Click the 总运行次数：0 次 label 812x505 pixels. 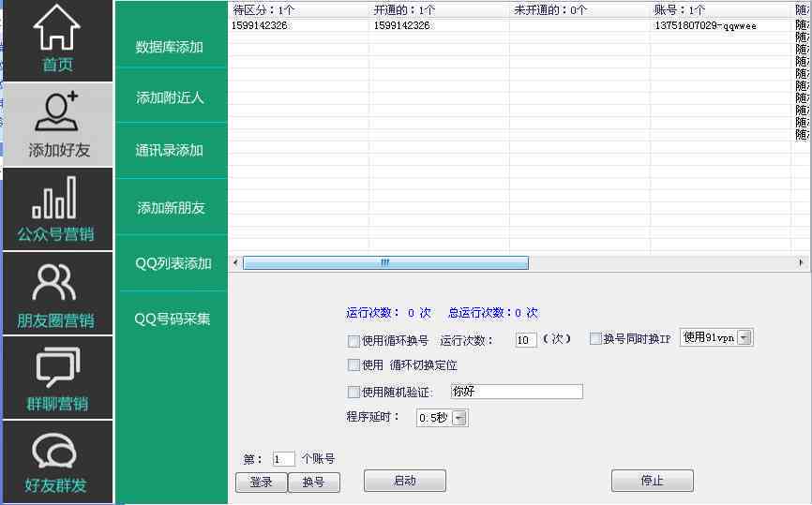[x=493, y=313]
